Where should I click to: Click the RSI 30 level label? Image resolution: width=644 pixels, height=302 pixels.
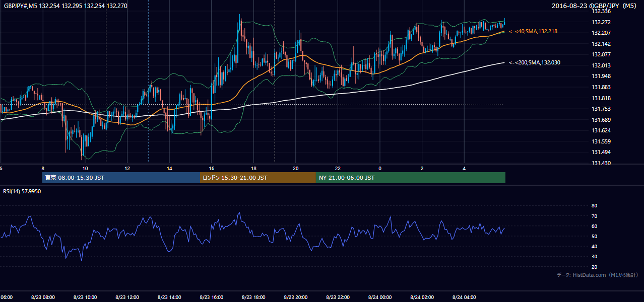(x=594, y=257)
